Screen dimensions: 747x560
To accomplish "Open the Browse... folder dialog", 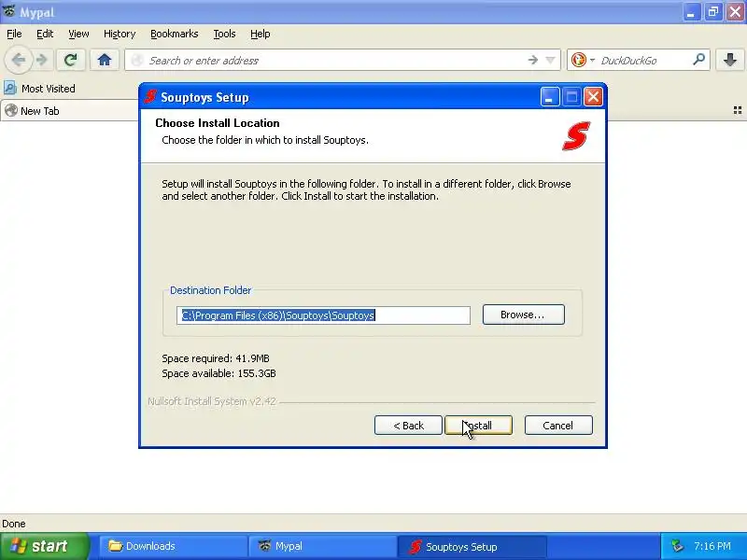I will [523, 315].
